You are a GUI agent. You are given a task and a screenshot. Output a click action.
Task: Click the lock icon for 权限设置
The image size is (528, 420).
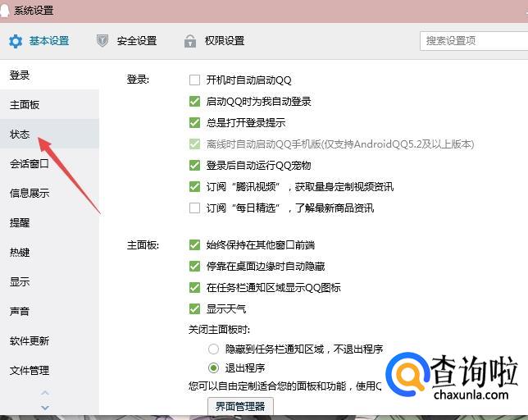tap(190, 41)
